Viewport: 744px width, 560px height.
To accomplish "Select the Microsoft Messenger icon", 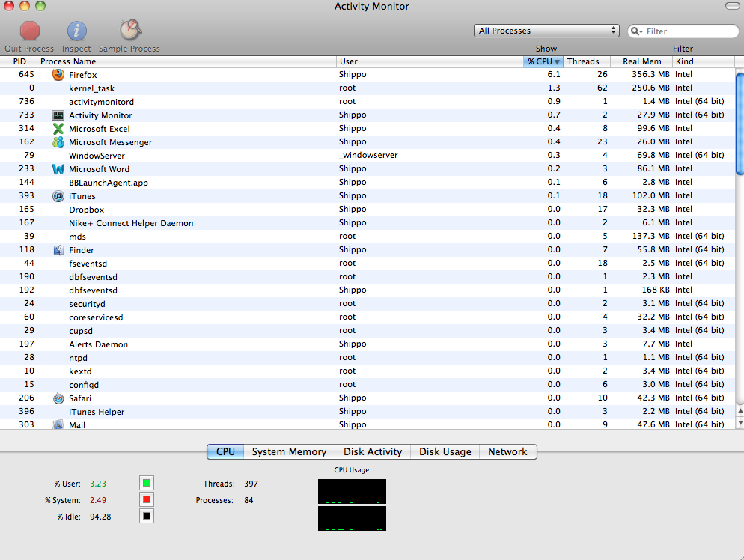I will pyautogui.click(x=58, y=142).
